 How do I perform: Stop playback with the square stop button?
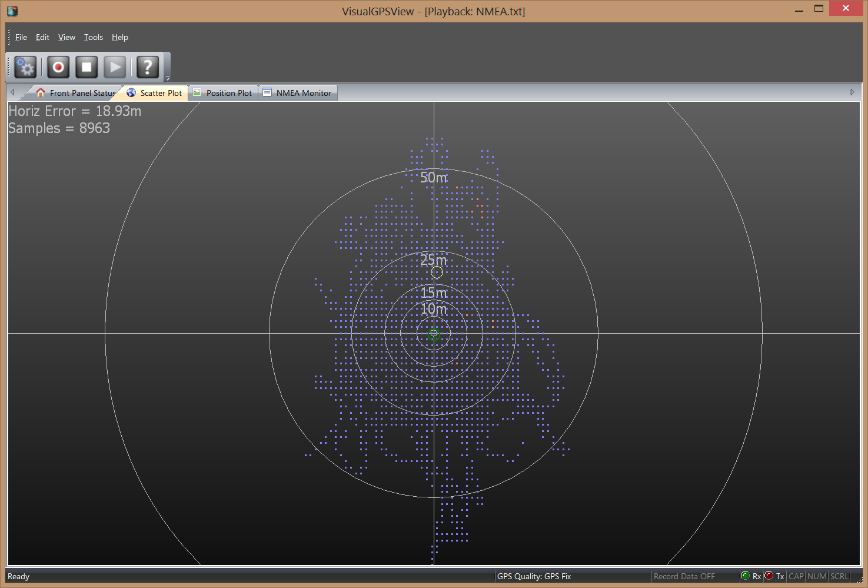[x=87, y=67]
